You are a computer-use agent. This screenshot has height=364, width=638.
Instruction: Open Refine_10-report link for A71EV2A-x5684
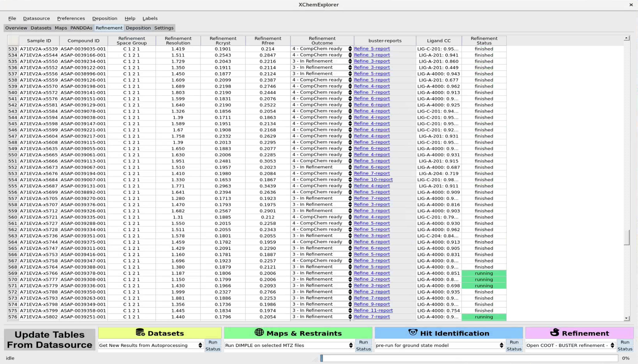point(373,179)
